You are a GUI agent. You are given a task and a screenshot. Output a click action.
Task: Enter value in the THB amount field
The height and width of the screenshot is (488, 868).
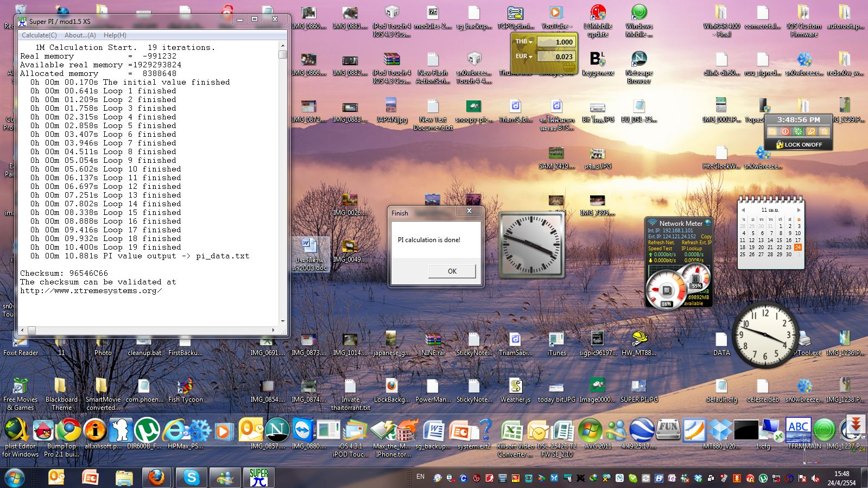(556, 42)
